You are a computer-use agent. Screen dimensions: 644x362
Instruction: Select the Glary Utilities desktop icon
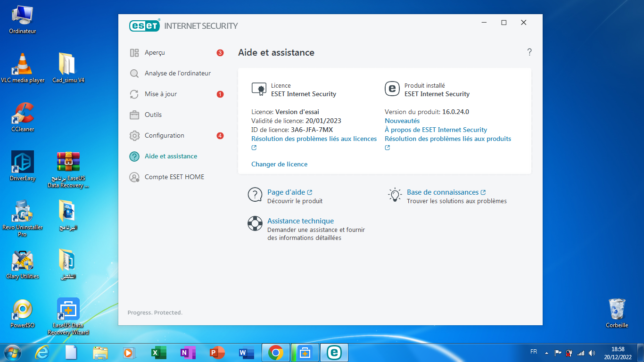tap(23, 264)
